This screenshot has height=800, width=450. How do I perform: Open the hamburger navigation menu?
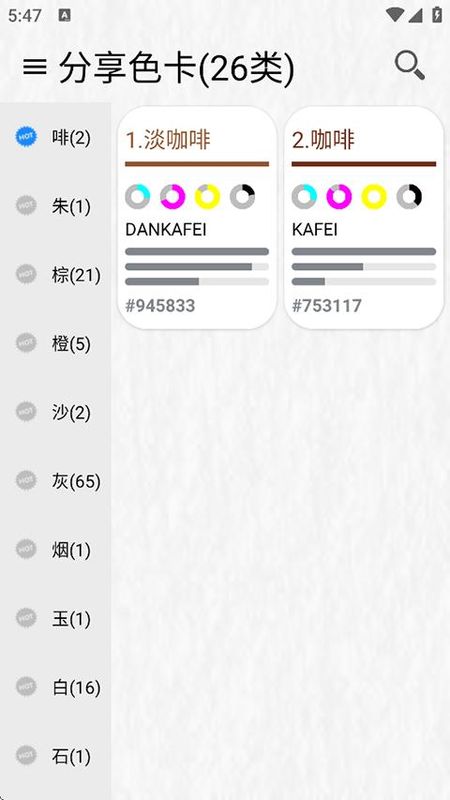coord(35,67)
